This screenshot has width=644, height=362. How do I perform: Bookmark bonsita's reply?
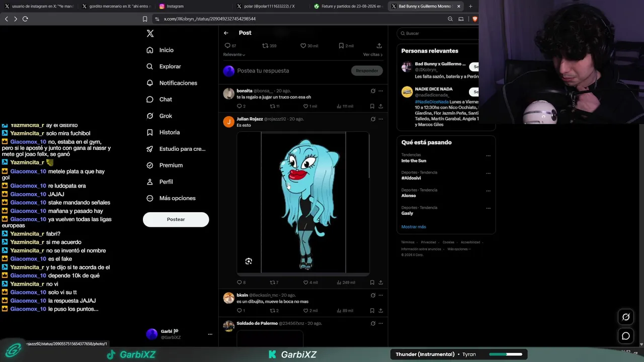click(372, 106)
